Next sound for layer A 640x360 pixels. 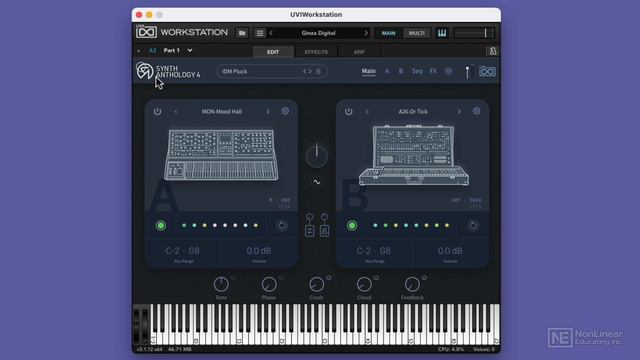268,111
